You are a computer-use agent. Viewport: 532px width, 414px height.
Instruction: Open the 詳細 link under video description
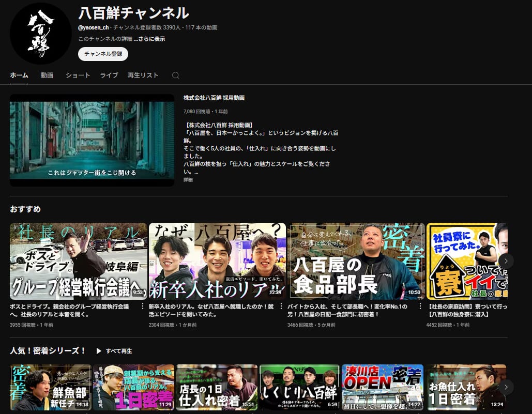point(188,180)
